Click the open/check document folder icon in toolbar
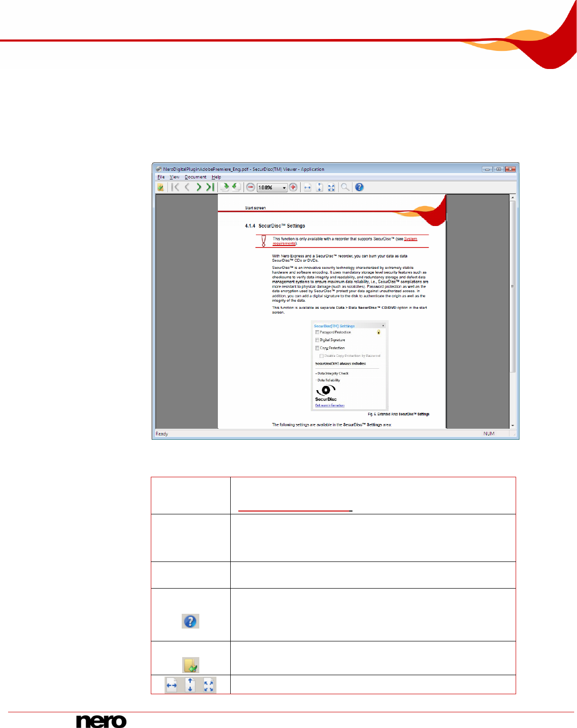Screen dimensions: 577x728 pyautogui.click(x=161, y=187)
